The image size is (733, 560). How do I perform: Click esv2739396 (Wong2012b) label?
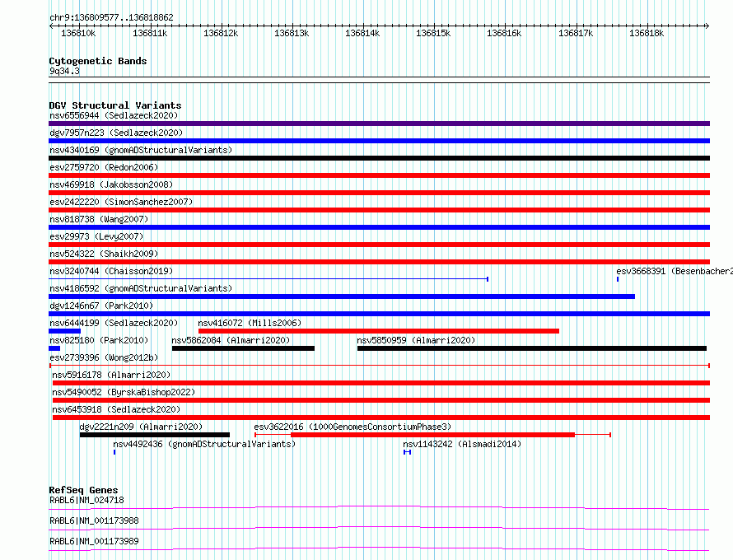tap(104, 357)
